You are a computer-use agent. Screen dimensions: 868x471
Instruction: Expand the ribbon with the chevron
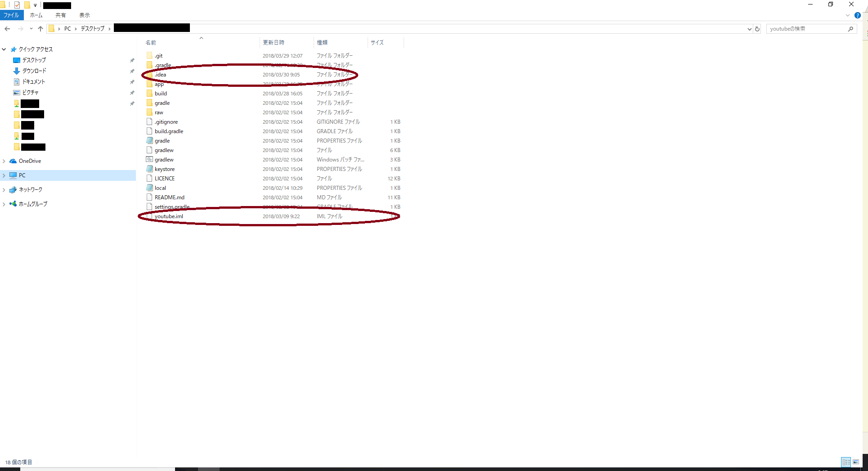(848, 15)
